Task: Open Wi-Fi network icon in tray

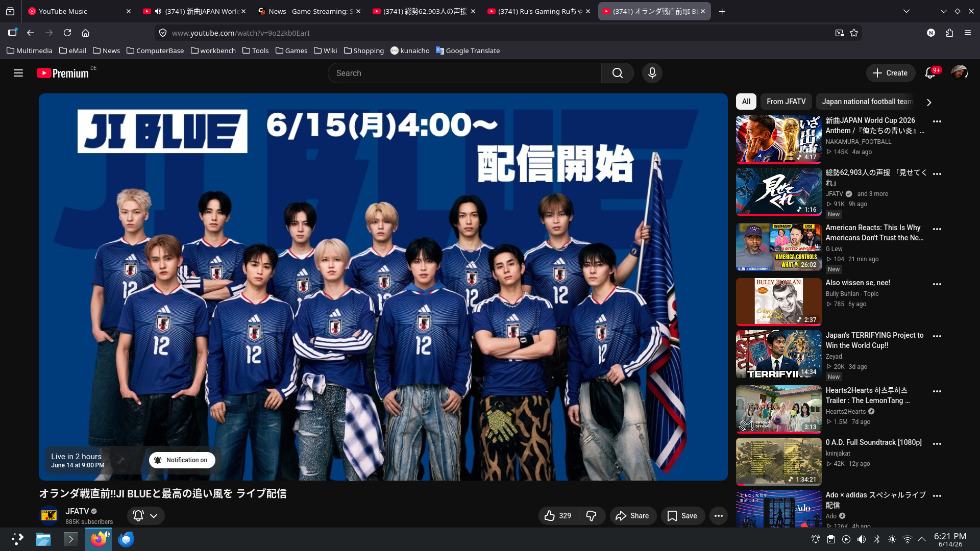Action: pos(908,539)
